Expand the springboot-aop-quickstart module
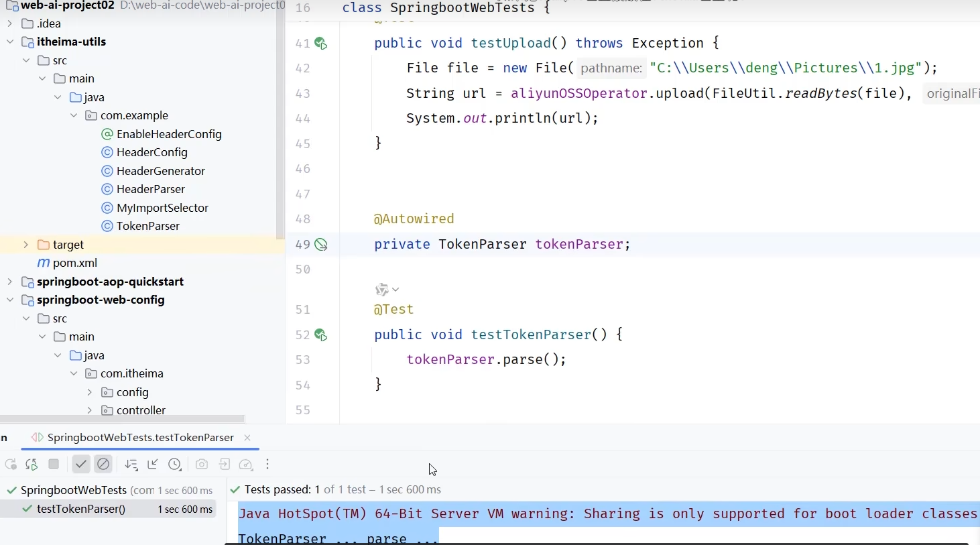Viewport: 980px width, 545px height. click(x=10, y=282)
